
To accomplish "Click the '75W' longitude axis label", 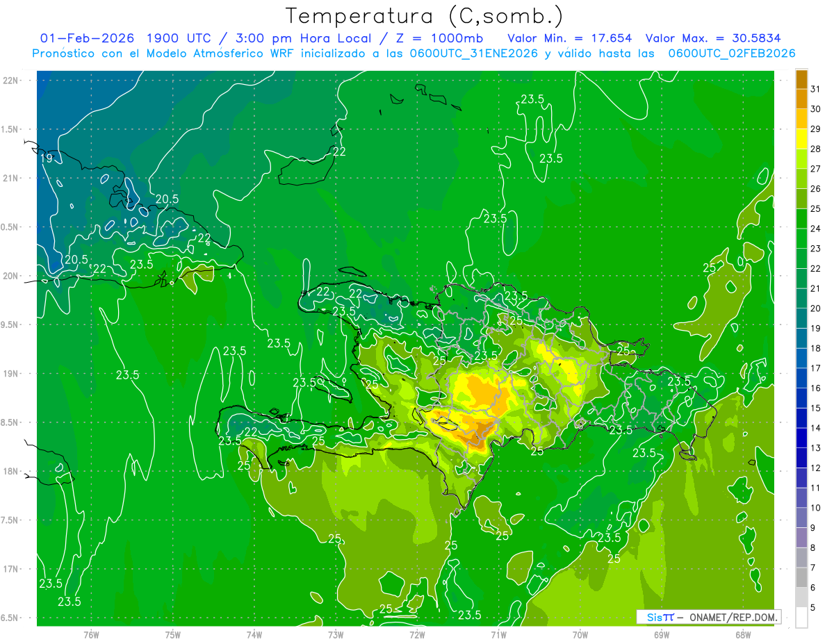I will (173, 634).
